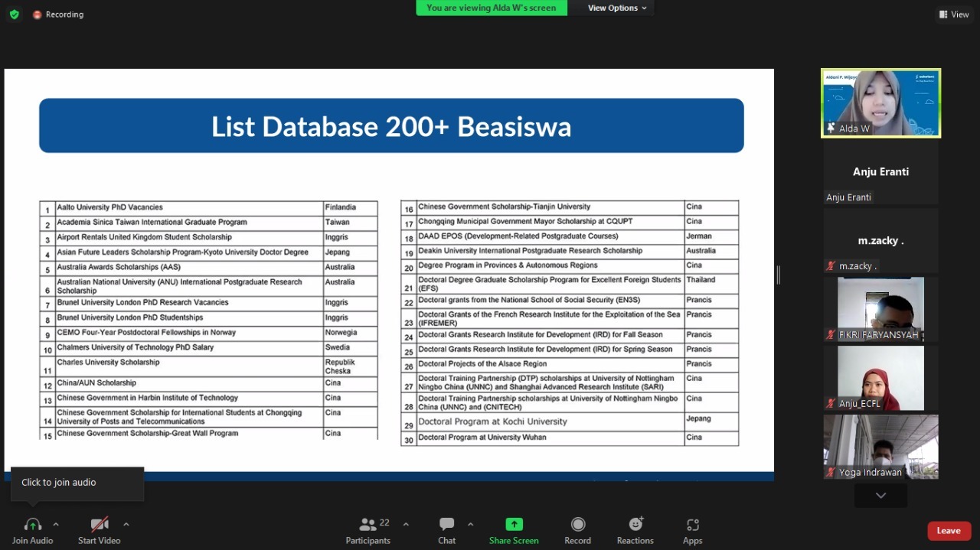Click 'Doctoral Projects of the Alsace Region' row
The width and height of the screenshot is (980, 550).
pos(570,364)
